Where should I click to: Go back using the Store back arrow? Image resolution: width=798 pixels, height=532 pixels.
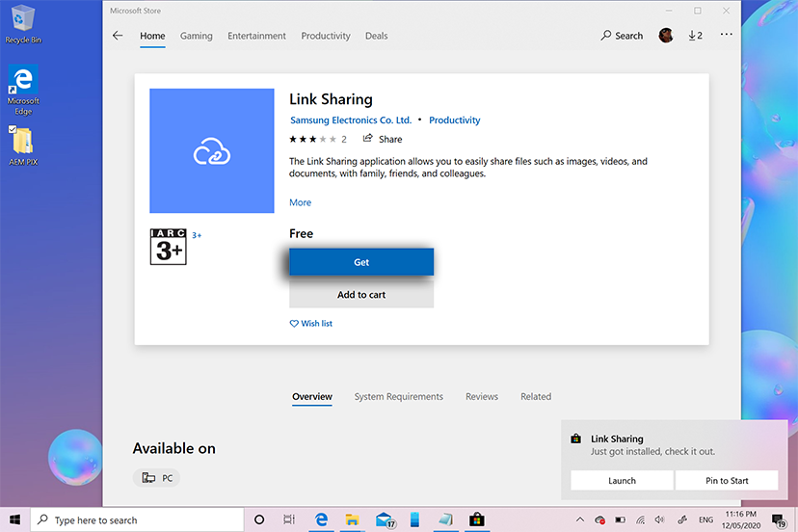[118, 36]
